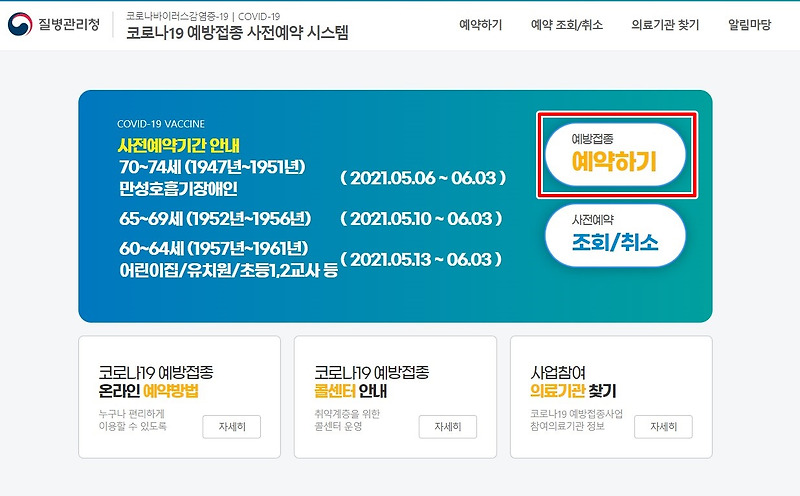Click the date range 2021.05.10 ~ 06.03
This screenshot has height=496, width=800.
pos(421,218)
